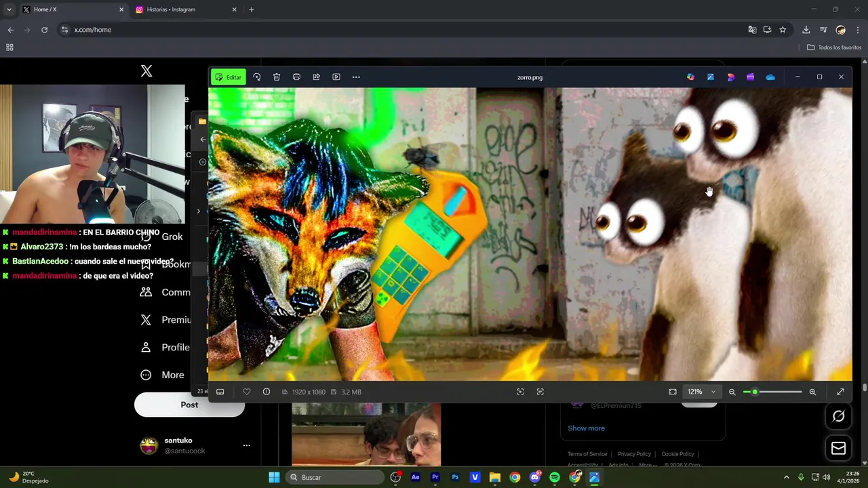
Task: Click the 1920 x 1080 dimensions text
Action: [x=309, y=392]
